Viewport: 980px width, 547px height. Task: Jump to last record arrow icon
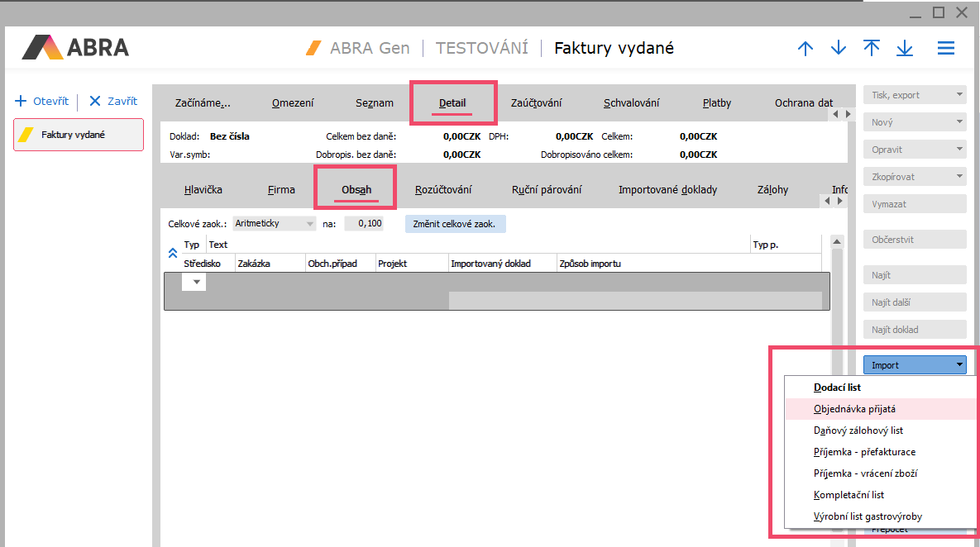pos(905,49)
